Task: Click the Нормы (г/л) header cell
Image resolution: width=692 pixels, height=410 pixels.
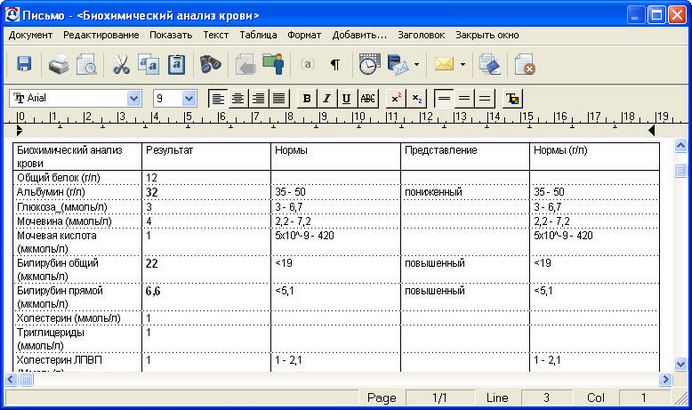Action: (x=594, y=156)
